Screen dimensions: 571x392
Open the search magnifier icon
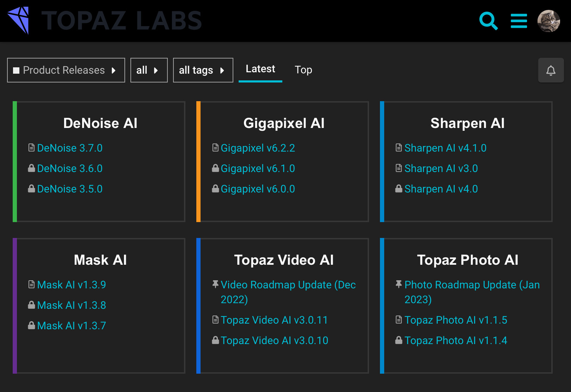[x=488, y=21]
